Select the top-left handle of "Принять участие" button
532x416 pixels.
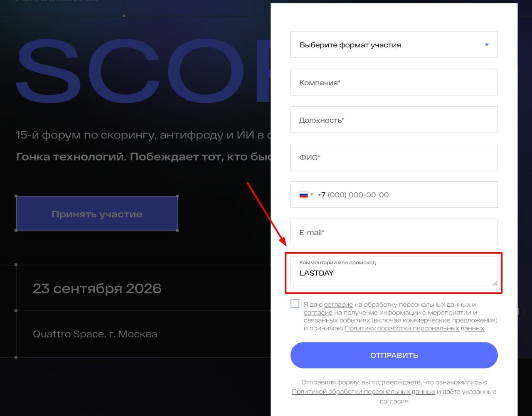pos(16,196)
